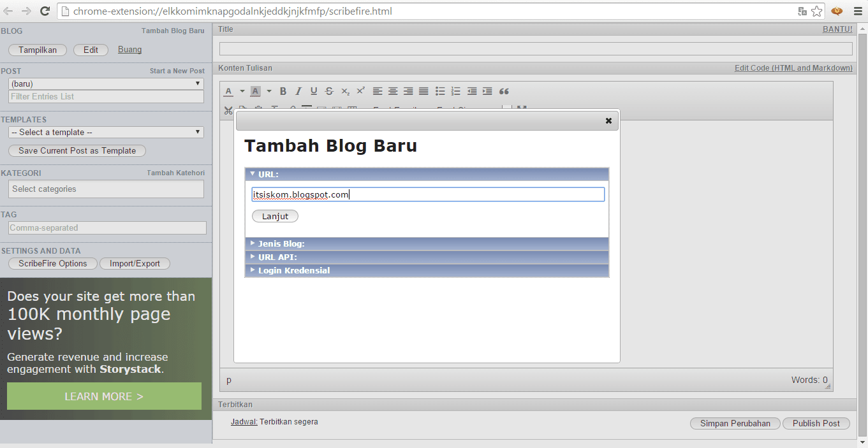This screenshot has height=448, width=868.
Task: Toggle italic formatting
Action: (298, 91)
